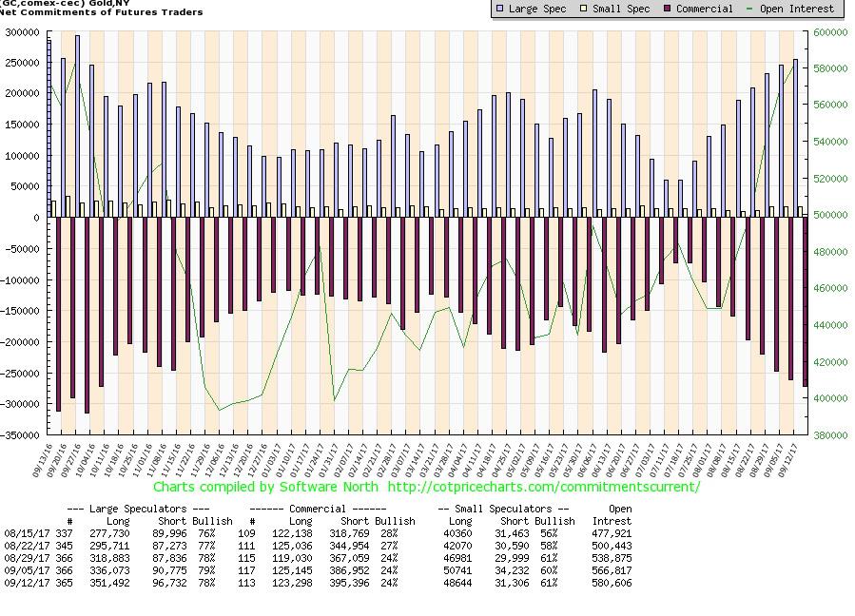Click the Commercial legend color swatch
The height and width of the screenshot is (616, 855).
click(x=667, y=9)
